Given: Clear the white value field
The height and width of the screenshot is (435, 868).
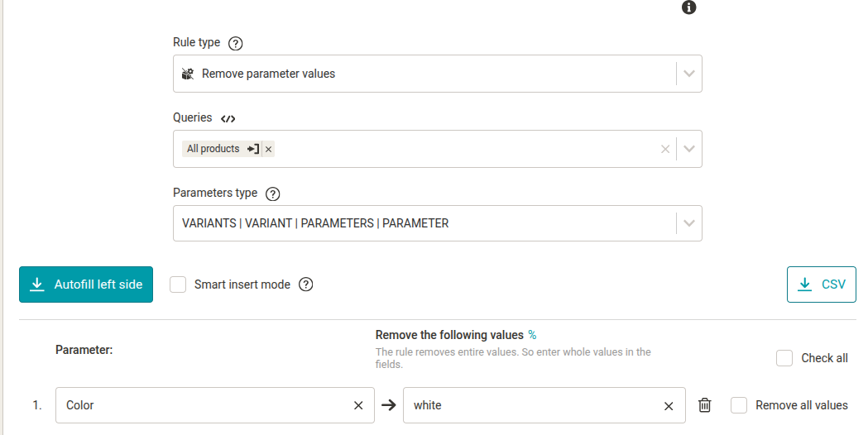Looking at the screenshot, I should pos(669,406).
